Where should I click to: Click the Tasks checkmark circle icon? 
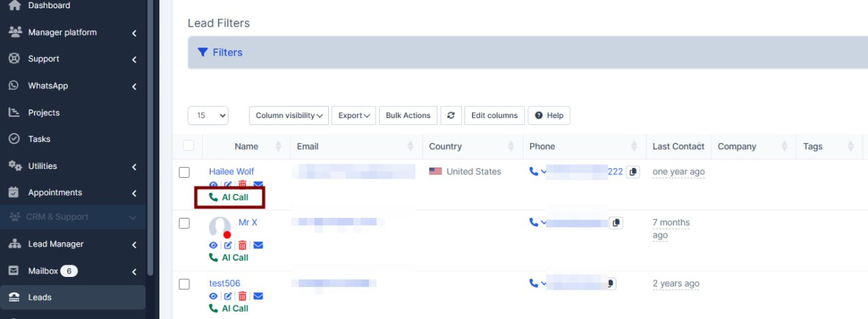point(14,139)
